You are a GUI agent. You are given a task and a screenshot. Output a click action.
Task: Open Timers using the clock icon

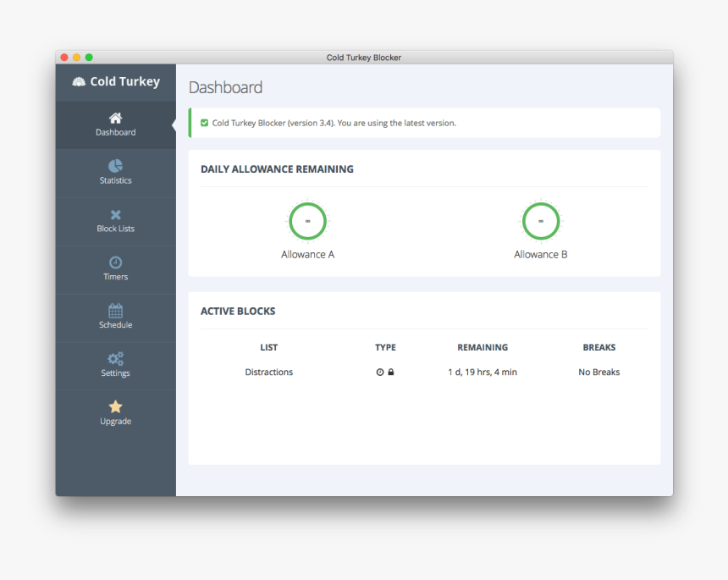pos(115,263)
